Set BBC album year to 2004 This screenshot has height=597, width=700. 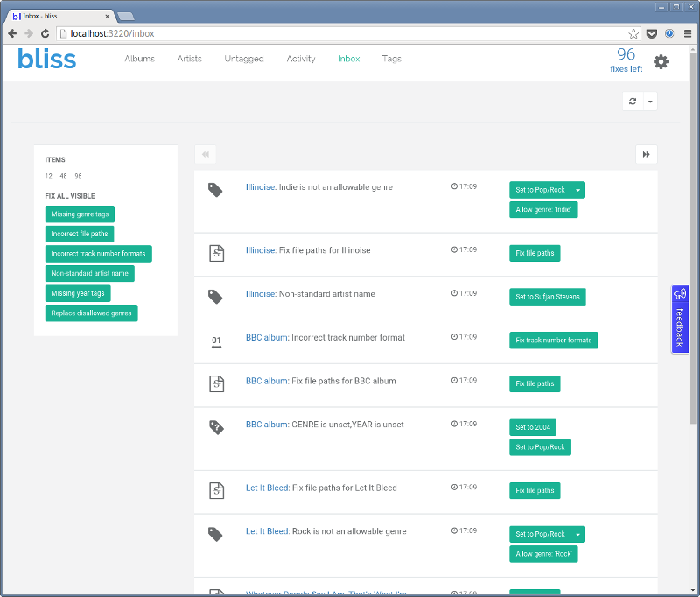tap(533, 427)
